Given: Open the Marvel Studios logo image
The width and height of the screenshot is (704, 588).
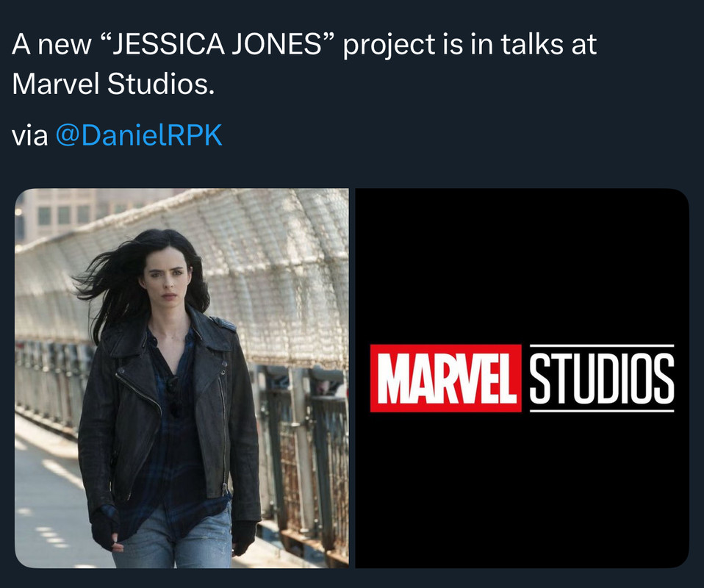Looking at the screenshot, I should pos(522,378).
